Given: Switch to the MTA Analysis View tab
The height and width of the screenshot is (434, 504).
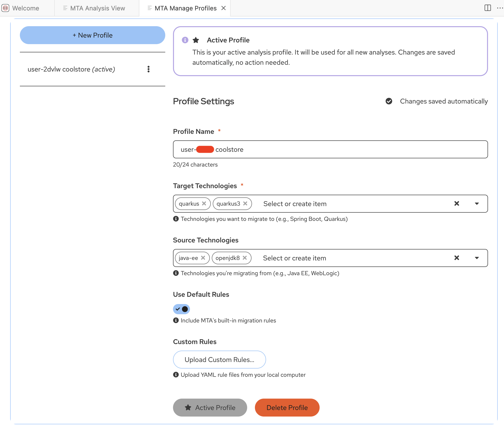Looking at the screenshot, I should pyautogui.click(x=97, y=8).
